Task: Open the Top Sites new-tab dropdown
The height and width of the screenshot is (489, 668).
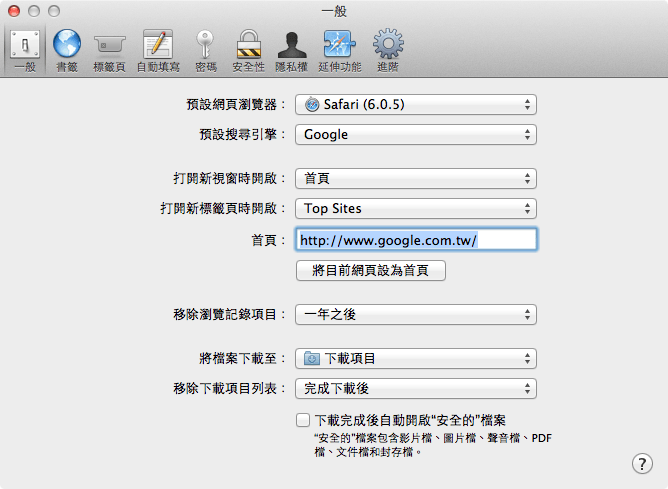Action: click(x=416, y=208)
